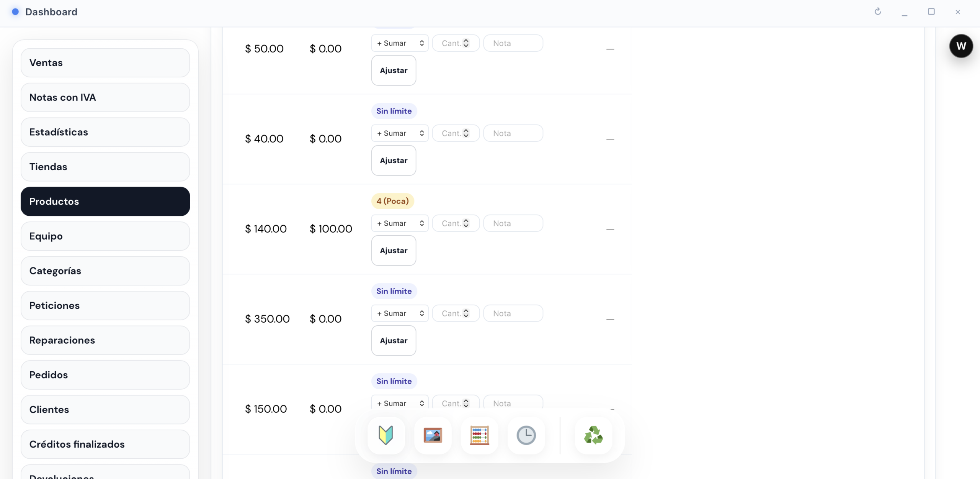Viewport: 980px width, 479px height.
Task: Select the $ 140.00 price cell
Action: coord(266,229)
